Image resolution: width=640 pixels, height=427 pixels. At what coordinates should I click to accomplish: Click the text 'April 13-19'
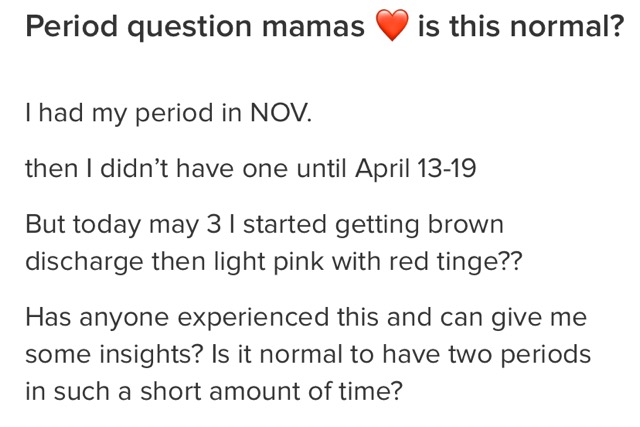(416, 168)
